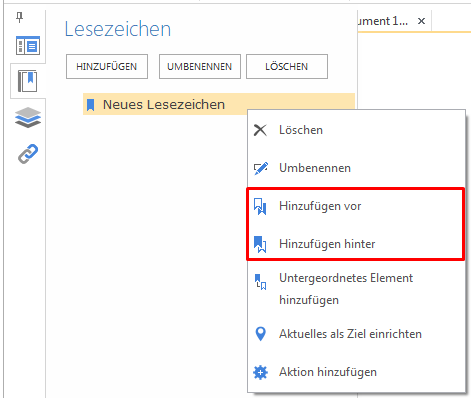Open the layers panel icon

[28, 118]
